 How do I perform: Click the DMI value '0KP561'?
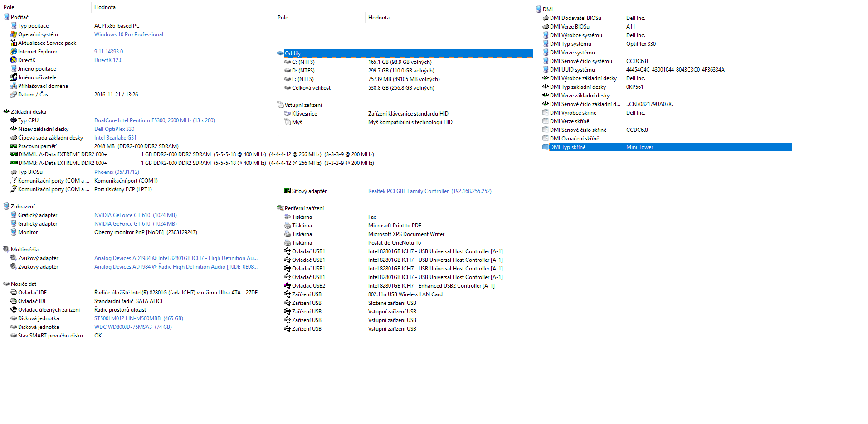[635, 87]
